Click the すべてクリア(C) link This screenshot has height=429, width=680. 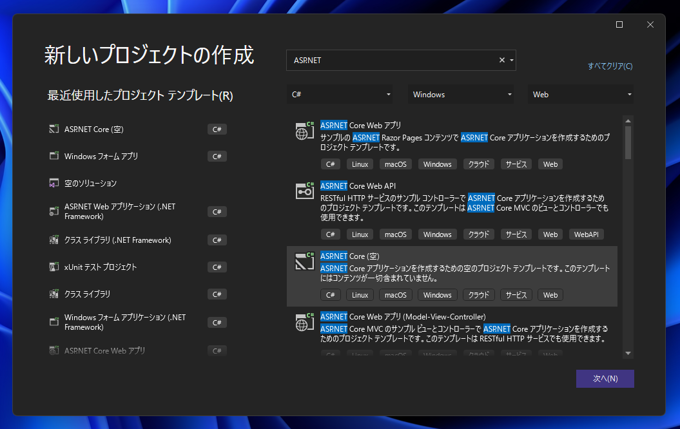[x=610, y=66]
